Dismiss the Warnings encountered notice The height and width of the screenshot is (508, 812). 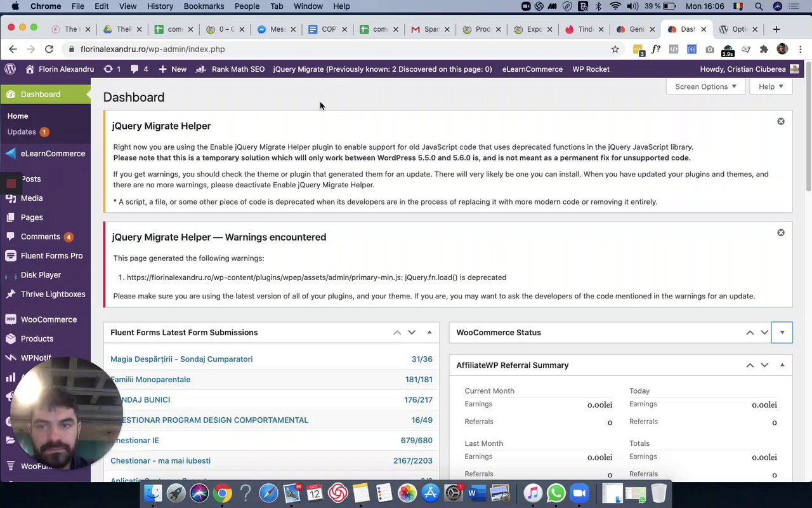[781, 232]
